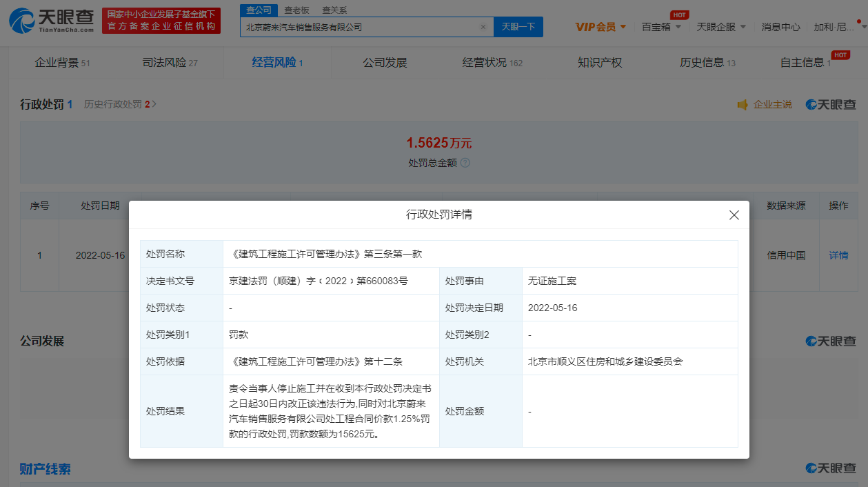868x487 pixels.
Task: Switch to the 查公司 search tab
Action: (259, 10)
